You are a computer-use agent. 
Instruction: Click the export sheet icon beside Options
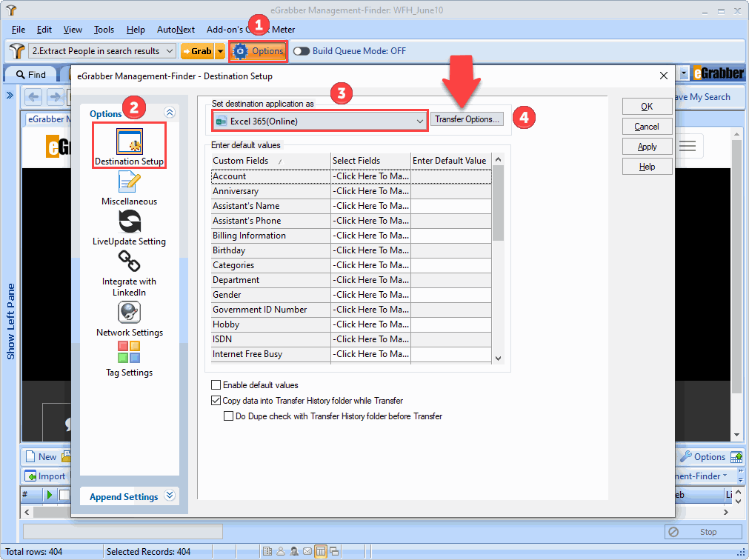(736, 457)
